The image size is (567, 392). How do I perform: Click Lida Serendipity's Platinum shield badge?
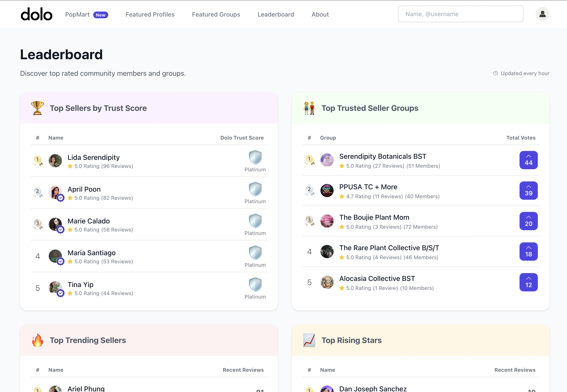[255, 157]
